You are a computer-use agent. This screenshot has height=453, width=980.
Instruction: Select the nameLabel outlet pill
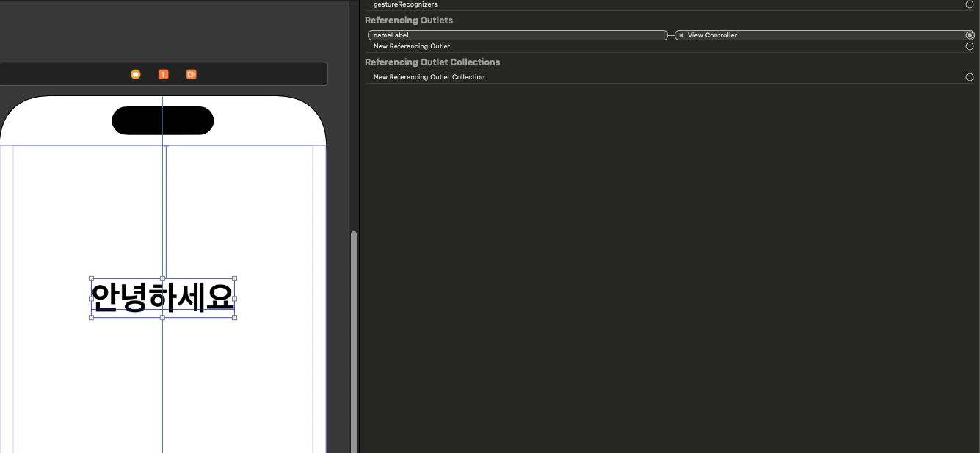click(518, 35)
